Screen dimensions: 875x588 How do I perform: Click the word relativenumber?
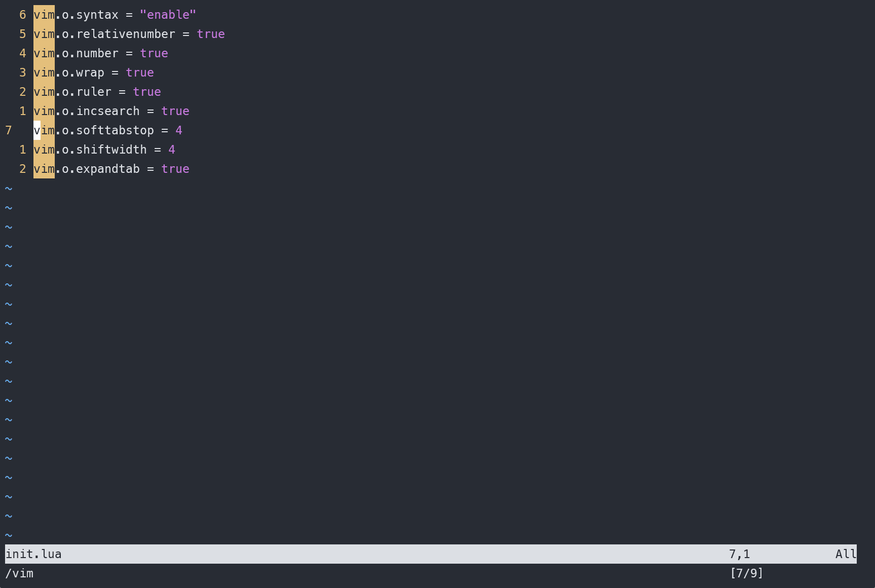point(126,34)
